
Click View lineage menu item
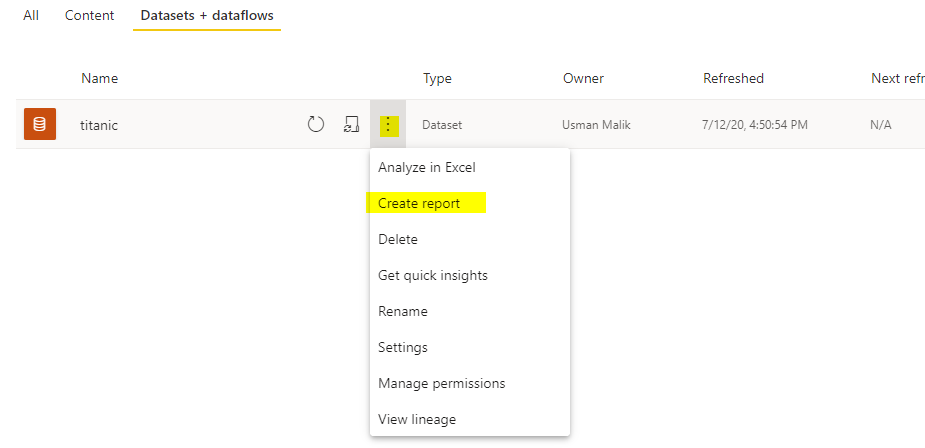(x=417, y=419)
